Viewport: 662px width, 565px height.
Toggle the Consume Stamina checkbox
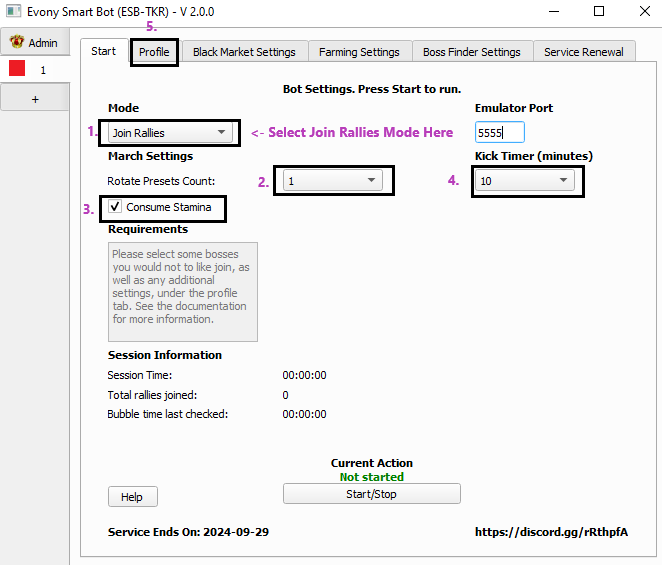click(x=116, y=207)
